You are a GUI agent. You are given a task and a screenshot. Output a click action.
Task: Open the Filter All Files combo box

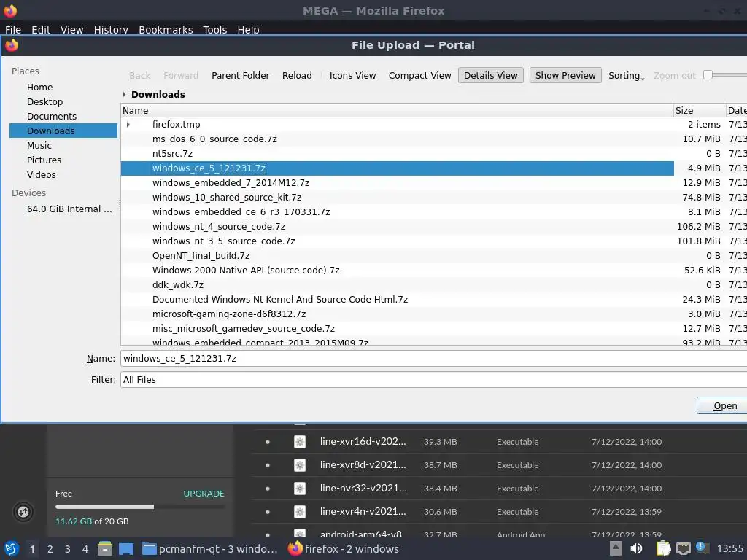433,379
